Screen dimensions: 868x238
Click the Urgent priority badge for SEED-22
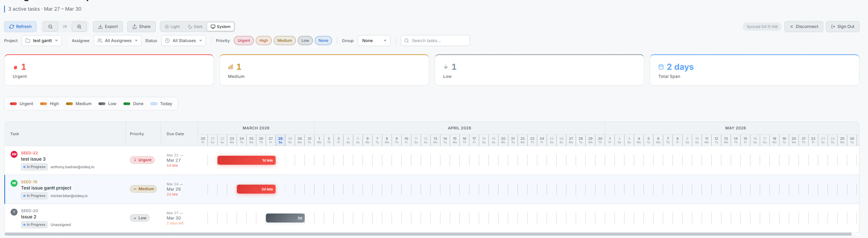click(x=142, y=160)
